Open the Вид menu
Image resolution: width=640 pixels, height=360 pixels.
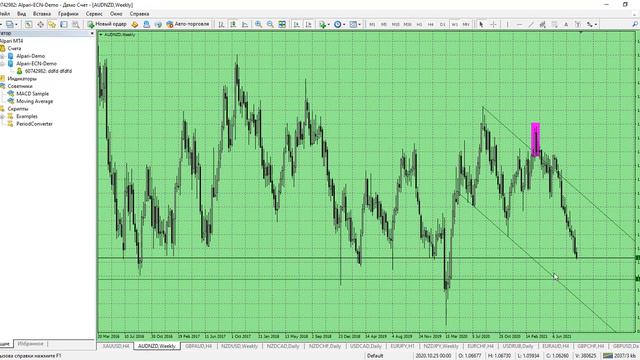pyautogui.click(x=21, y=14)
